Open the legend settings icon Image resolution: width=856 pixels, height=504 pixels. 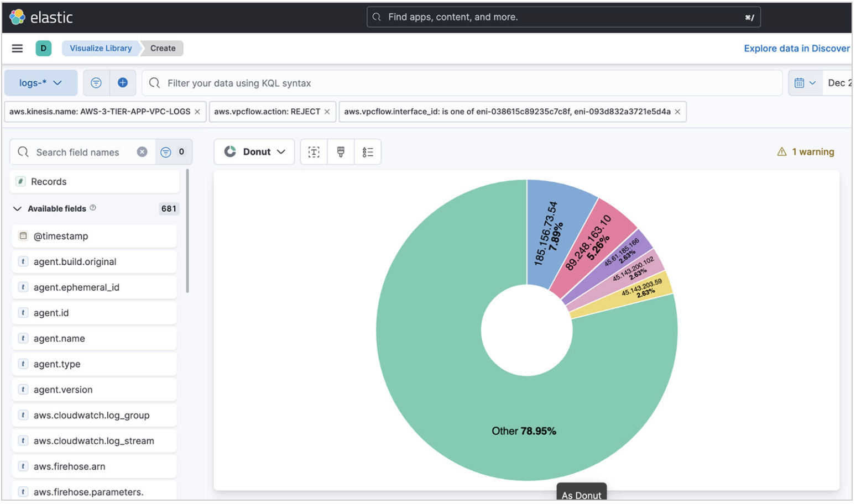tap(367, 151)
